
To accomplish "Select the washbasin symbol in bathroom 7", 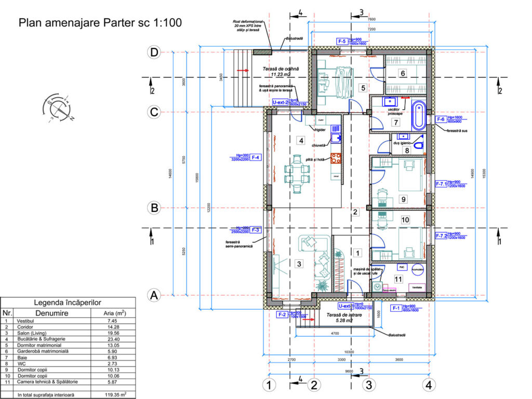I will point(390,101).
